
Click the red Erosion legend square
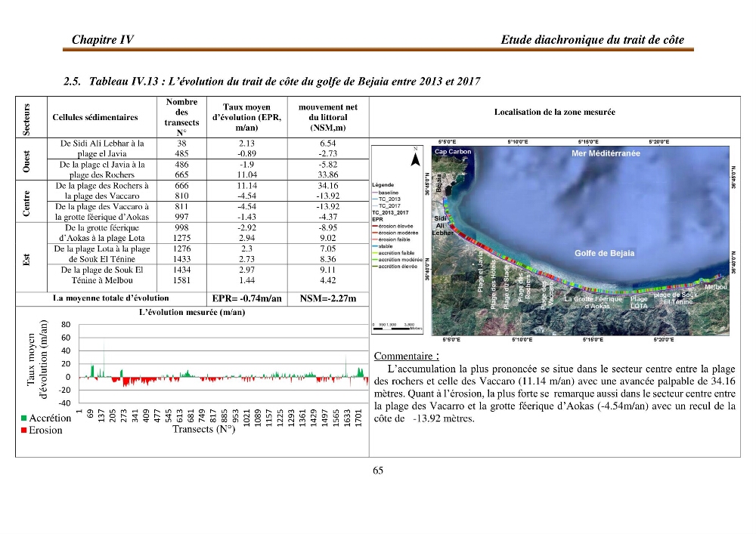coord(23,430)
